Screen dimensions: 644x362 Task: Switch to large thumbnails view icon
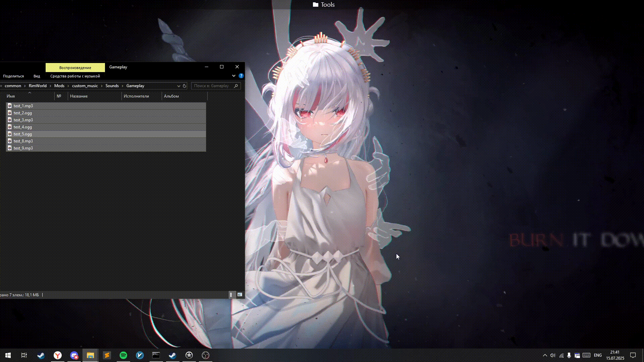point(240,295)
